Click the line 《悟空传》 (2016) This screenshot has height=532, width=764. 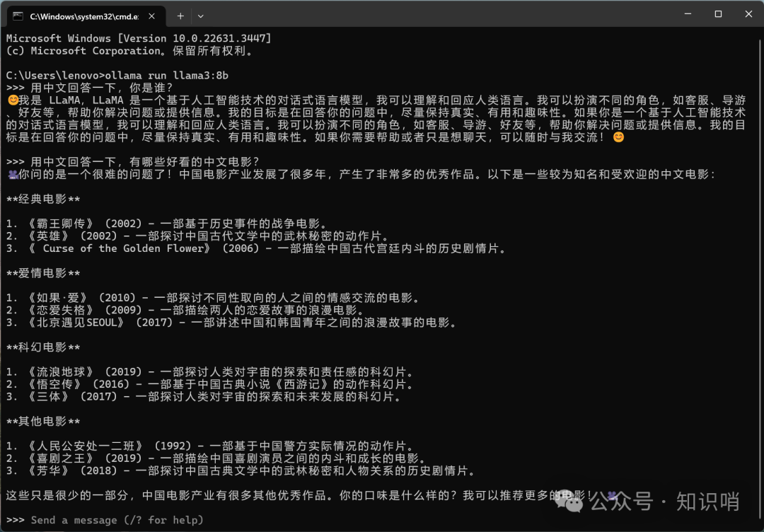pos(211,384)
